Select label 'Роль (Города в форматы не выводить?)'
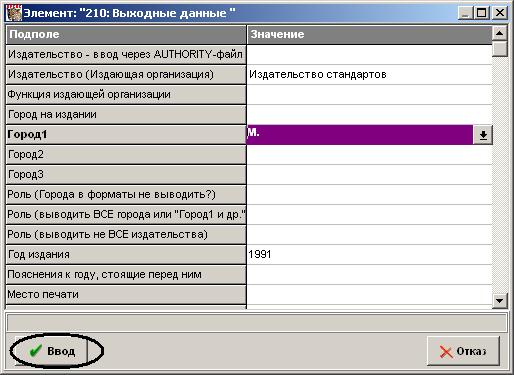 pos(126,195)
